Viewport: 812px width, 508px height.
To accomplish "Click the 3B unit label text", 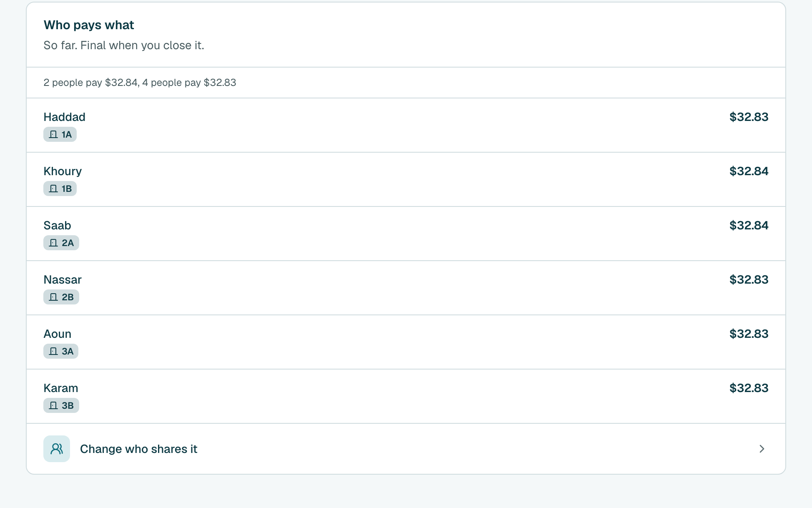I will pos(68,405).
